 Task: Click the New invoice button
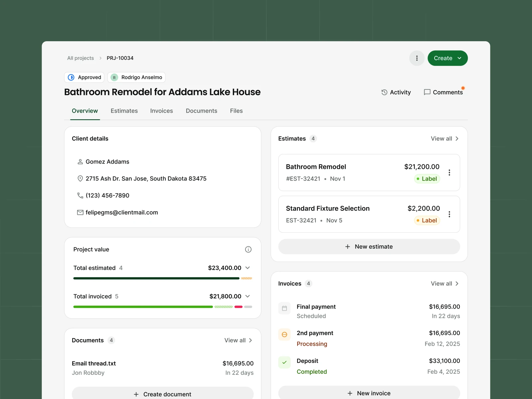369,393
